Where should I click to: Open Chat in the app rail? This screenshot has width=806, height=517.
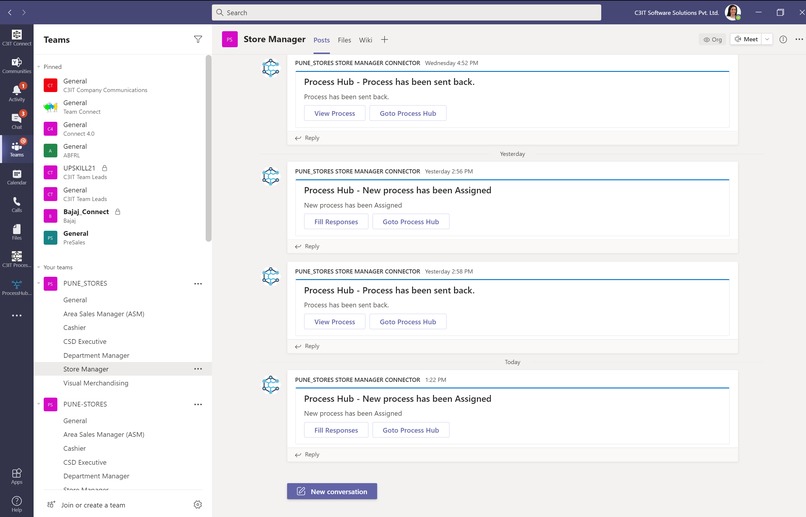(16, 121)
